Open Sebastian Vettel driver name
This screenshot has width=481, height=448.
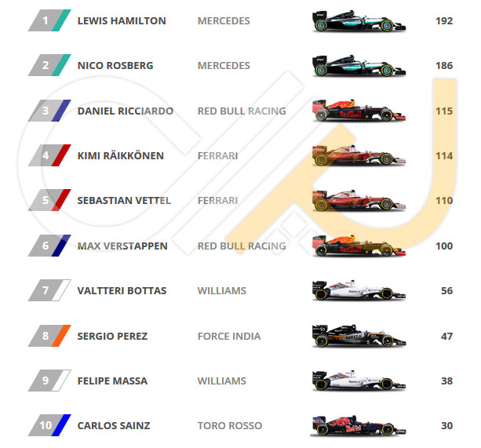pyautogui.click(x=124, y=201)
